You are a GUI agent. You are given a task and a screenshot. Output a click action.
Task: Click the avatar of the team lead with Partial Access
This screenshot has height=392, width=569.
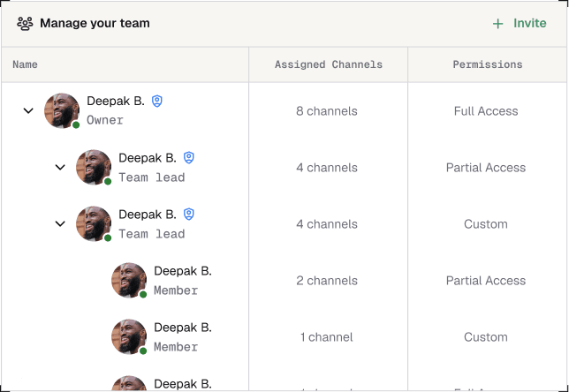94,167
